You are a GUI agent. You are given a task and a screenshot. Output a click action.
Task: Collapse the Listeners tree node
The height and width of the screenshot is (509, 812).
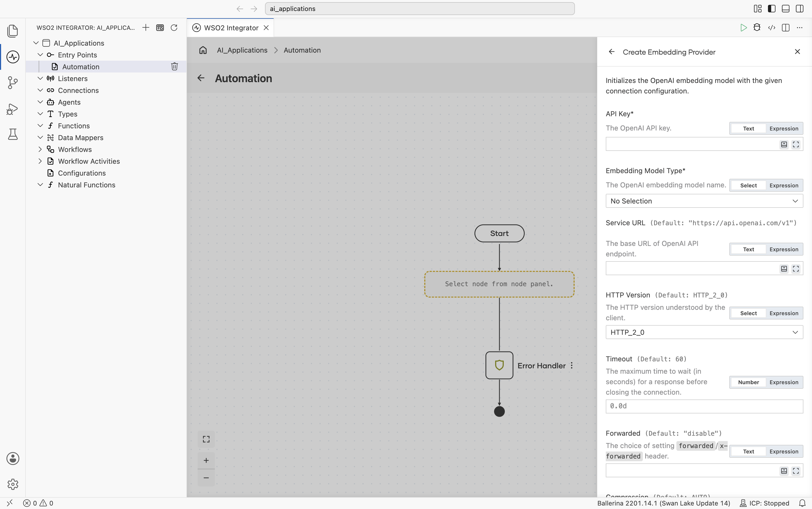40,78
